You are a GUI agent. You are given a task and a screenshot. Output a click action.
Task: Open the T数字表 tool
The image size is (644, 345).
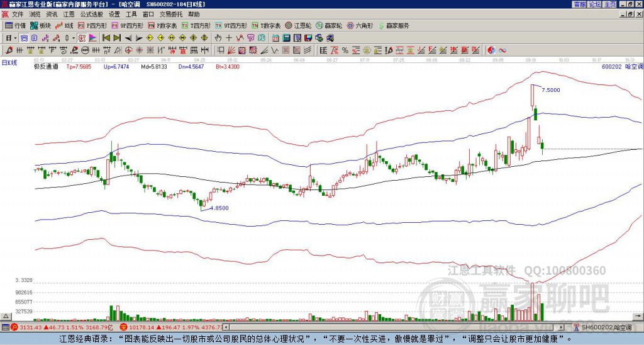click(x=266, y=25)
